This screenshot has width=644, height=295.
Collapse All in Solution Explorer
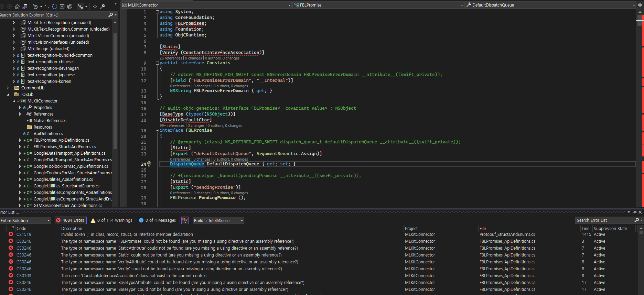(62, 7)
